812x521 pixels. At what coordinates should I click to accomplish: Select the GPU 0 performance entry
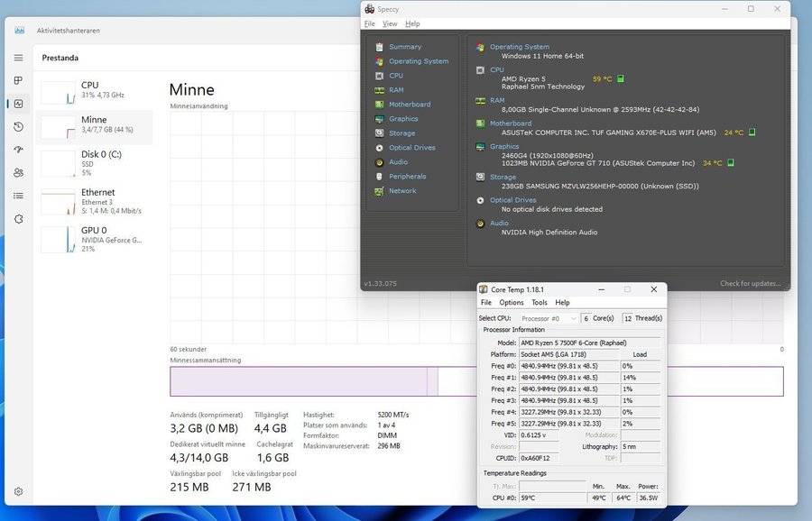(x=94, y=240)
